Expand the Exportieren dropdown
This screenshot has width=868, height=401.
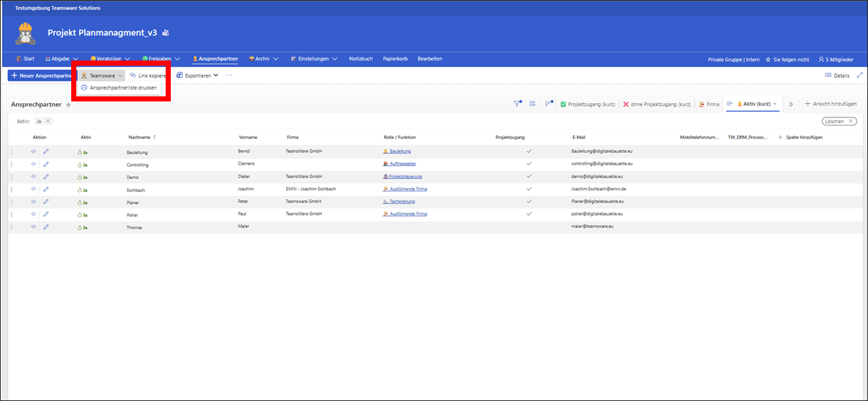[x=197, y=75]
